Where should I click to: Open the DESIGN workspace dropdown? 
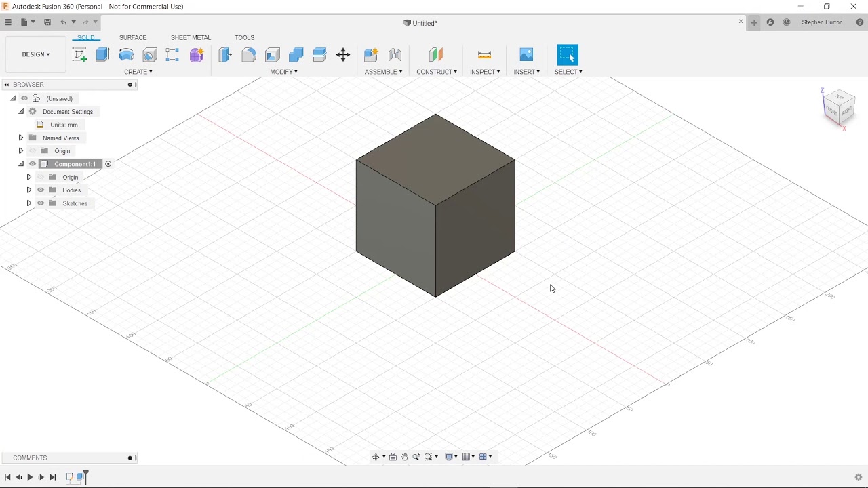[x=36, y=54]
